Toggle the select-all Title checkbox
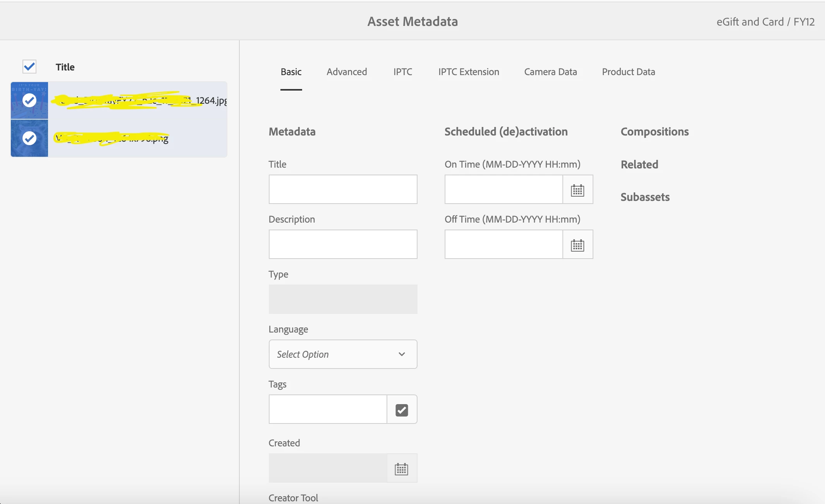 coord(29,67)
